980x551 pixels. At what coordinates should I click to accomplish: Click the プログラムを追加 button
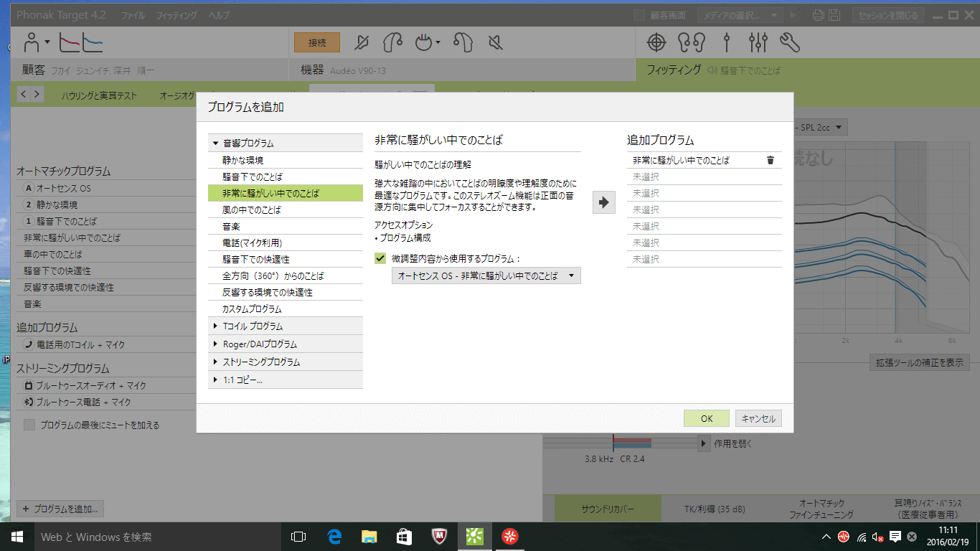click(x=60, y=509)
